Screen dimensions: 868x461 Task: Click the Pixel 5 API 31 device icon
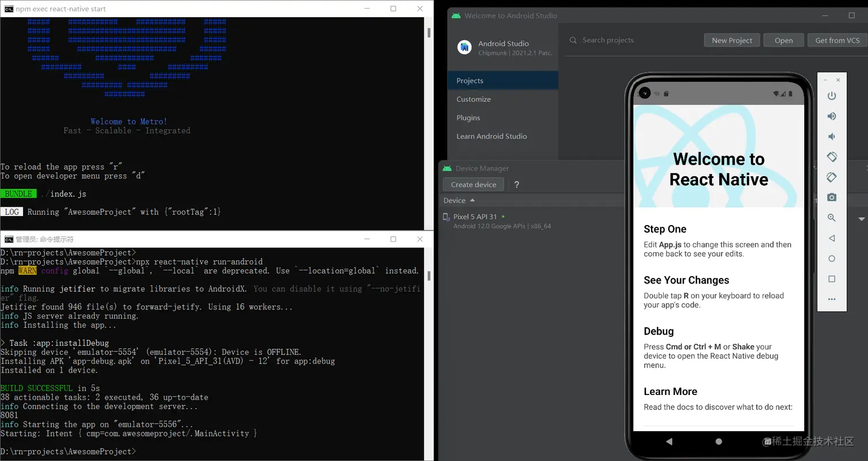click(x=447, y=217)
